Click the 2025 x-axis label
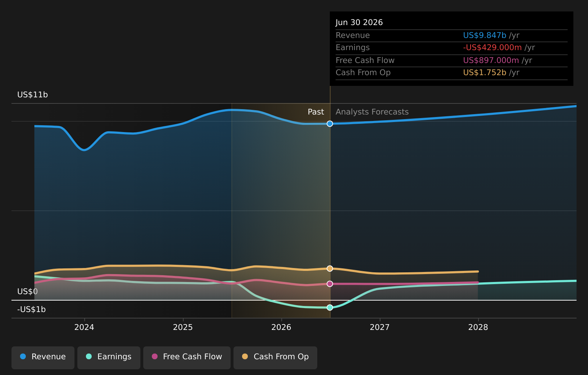Screen dimensions: 588x375 point(183,327)
